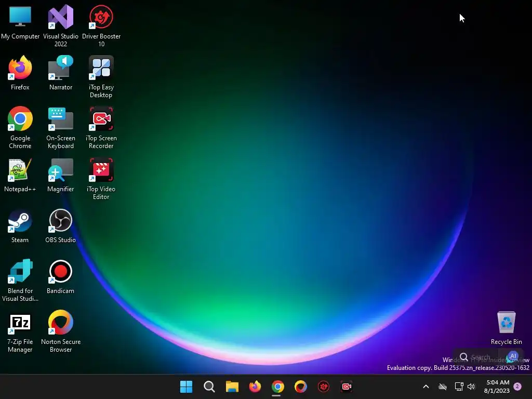Select the Firefox desktop shortcut

coord(20,73)
